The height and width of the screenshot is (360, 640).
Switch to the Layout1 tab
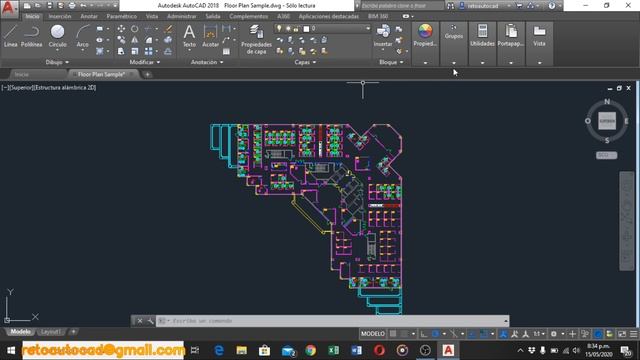pyautogui.click(x=51, y=332)
